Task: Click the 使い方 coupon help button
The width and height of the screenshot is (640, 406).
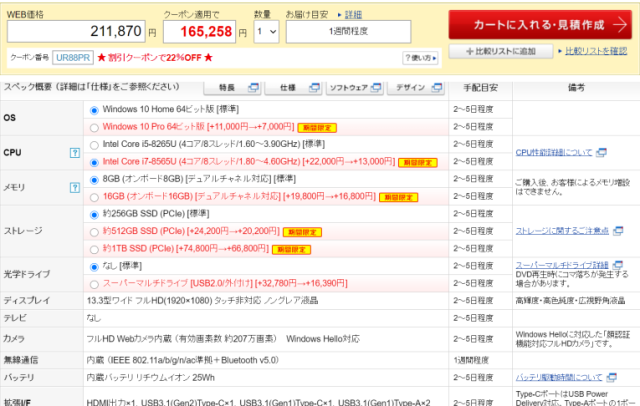Action: click(420, 58)
